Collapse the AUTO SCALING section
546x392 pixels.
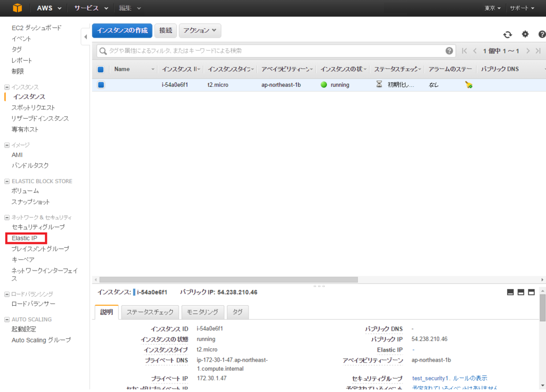click(x=6, y=320)
